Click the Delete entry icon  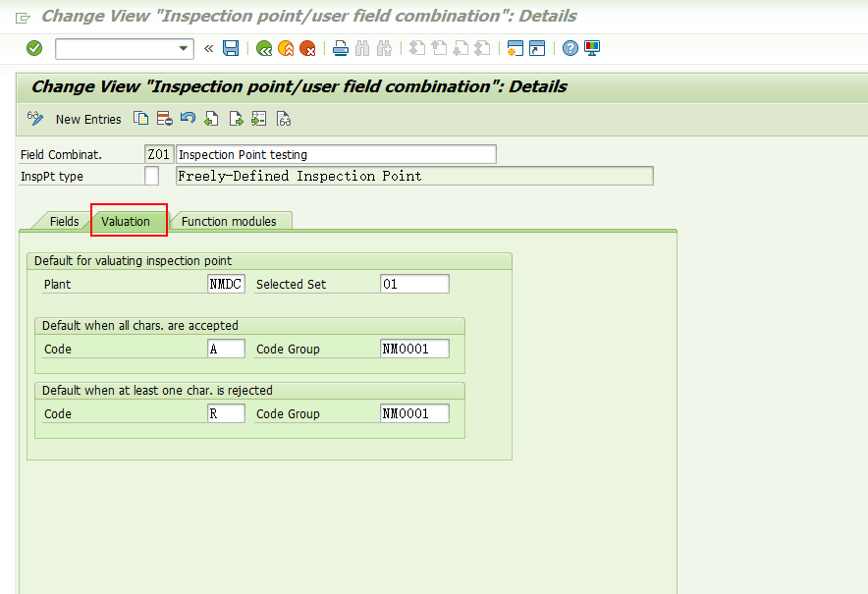(164, 119)
